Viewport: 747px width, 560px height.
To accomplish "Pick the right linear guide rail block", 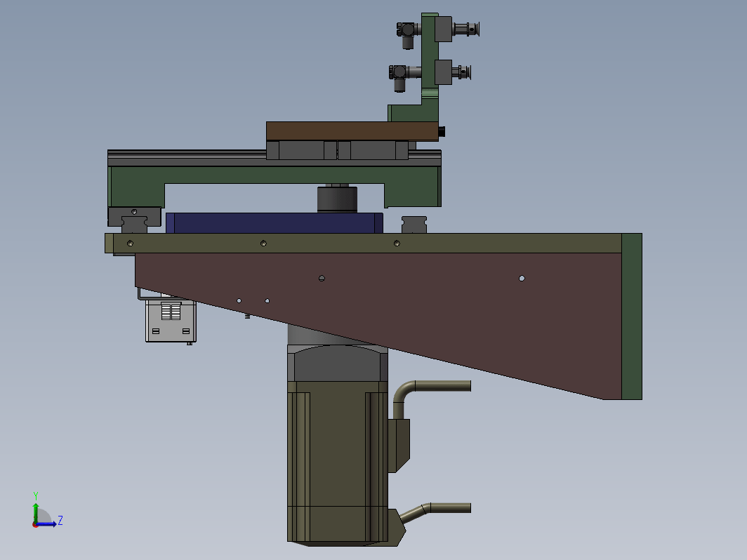I will [x=414, y=225].
